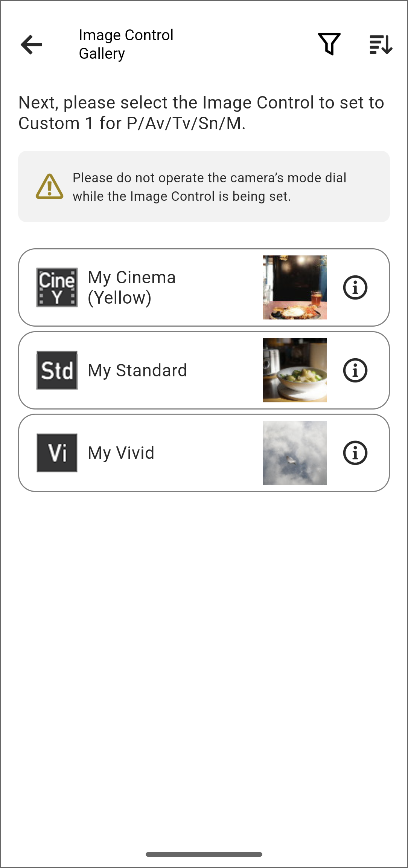Click the Vi preset icon
The image size is (408, 868).
[57, 453]
